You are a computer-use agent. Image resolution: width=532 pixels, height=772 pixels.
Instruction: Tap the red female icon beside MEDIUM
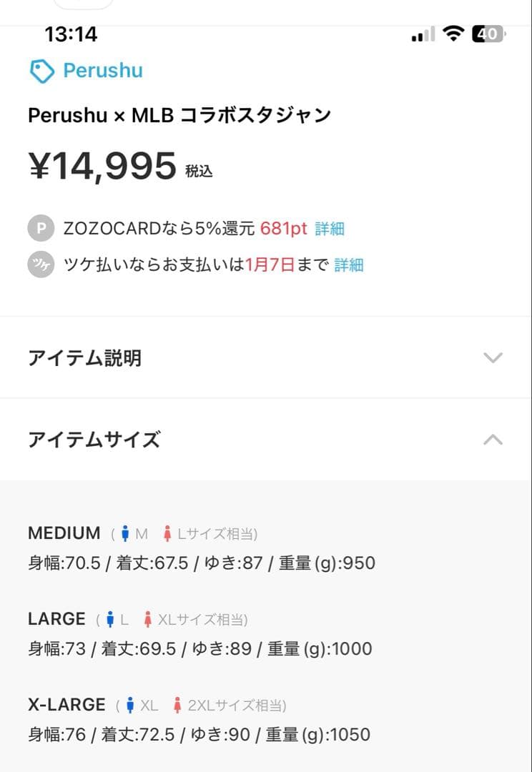point(167,534)
